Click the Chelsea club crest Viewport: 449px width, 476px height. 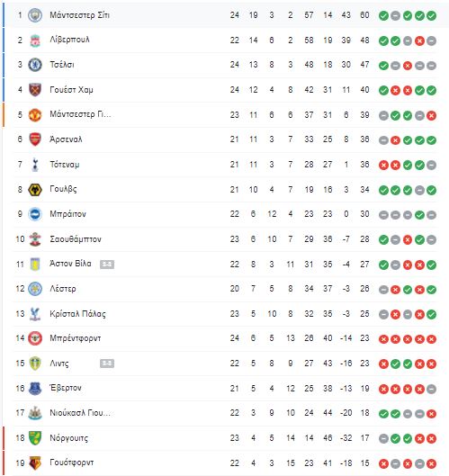point(35,65)
